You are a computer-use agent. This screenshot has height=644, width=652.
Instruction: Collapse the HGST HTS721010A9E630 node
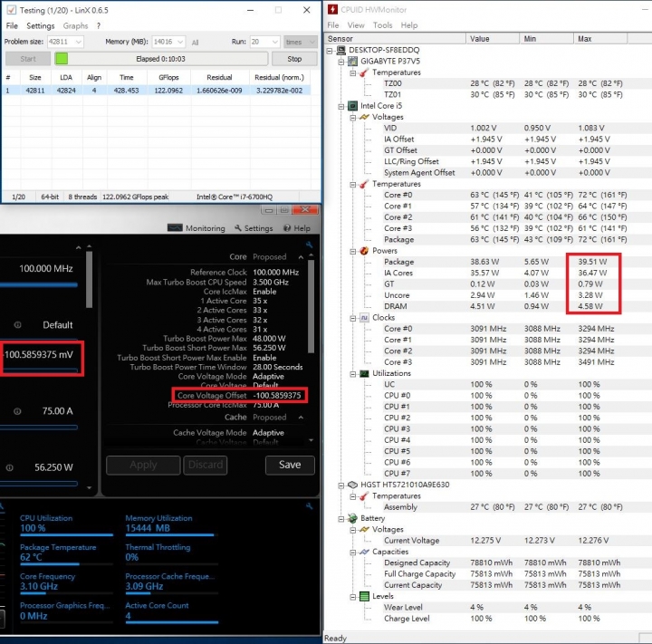pos(341,485)
